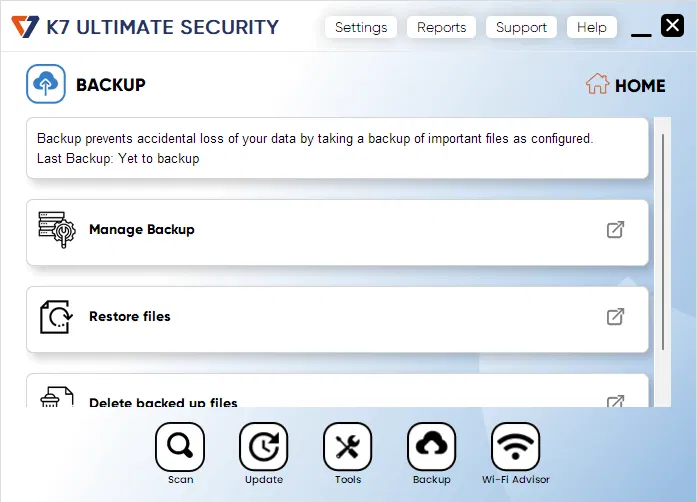Viewport: 697px width, 502px height.
Task: Close the K7 Ultimate Security window
Action: pyautogui.click(x=672, y=25)
